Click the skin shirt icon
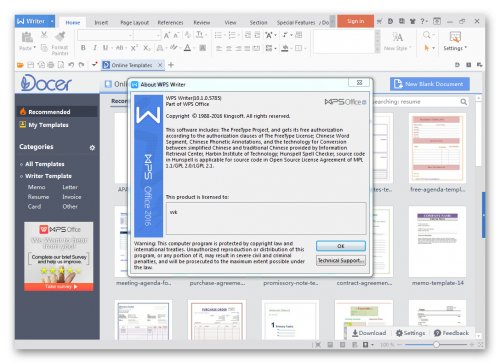The width and height of the screenshot is (500, 364). click(412, 21)
